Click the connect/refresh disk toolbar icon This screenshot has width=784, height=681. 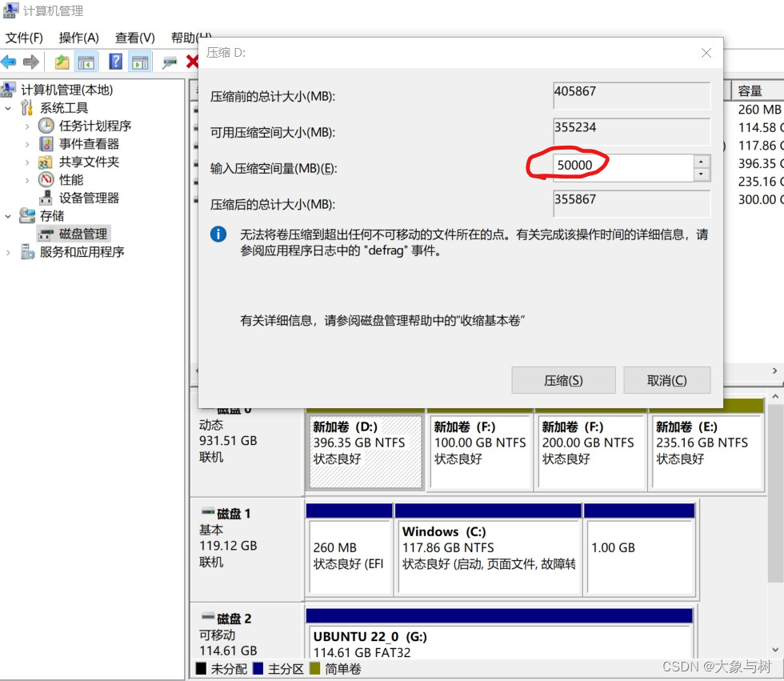click(x=170, y=62)
